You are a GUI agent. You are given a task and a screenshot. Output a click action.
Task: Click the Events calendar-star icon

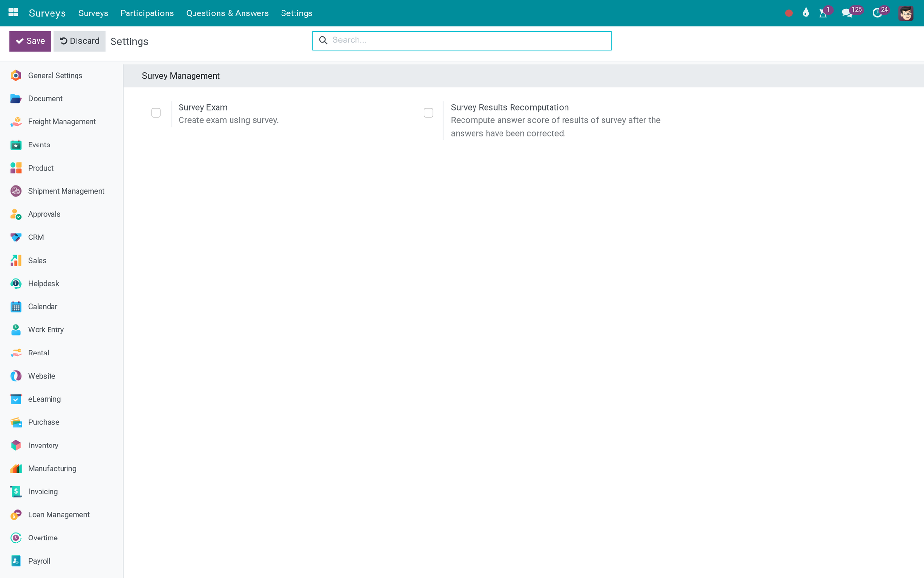(x=16, y=144)
